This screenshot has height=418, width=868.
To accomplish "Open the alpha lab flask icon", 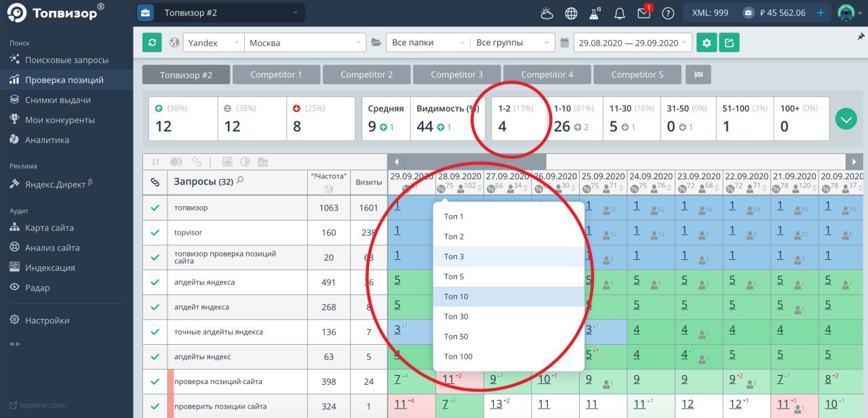I will click(595, 13).
